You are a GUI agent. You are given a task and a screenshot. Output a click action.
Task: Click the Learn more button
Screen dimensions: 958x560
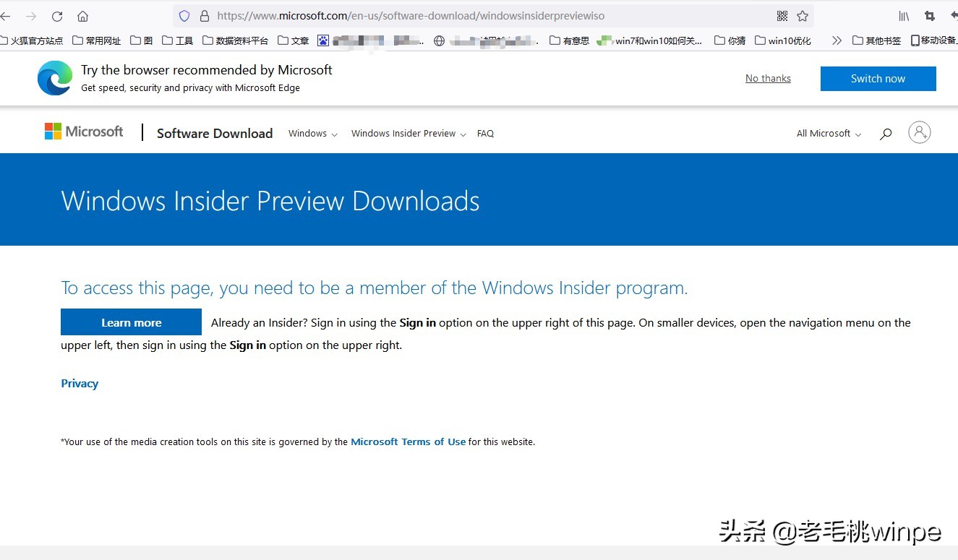[x=131, y=322]
